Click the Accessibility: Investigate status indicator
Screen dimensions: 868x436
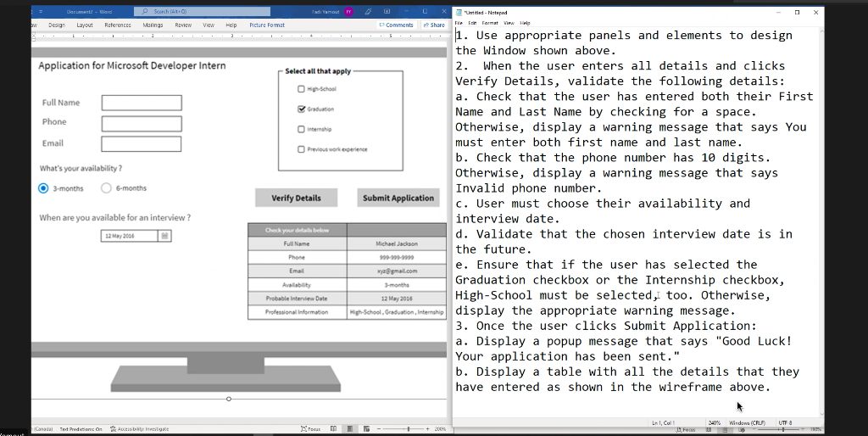140,429
